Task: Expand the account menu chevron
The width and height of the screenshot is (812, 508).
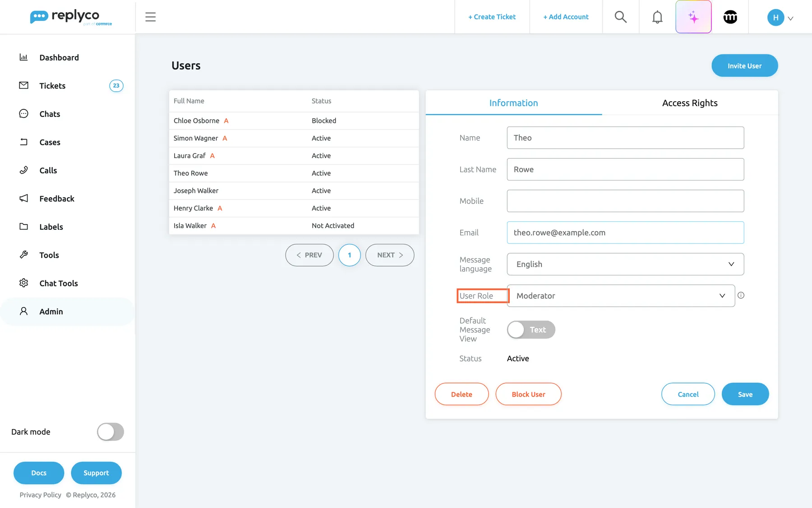Action: pyautogui.click(x=790, y=19)
